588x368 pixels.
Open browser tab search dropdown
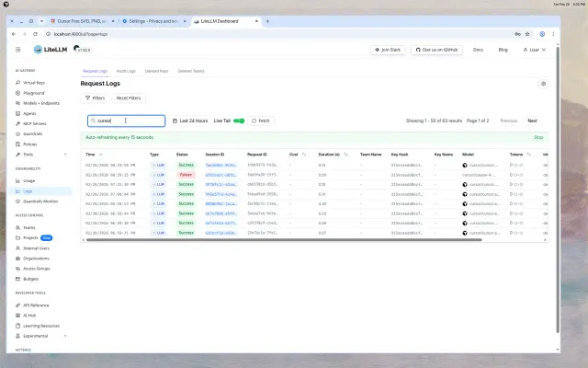pyautogui.click(x=41, y=21)
